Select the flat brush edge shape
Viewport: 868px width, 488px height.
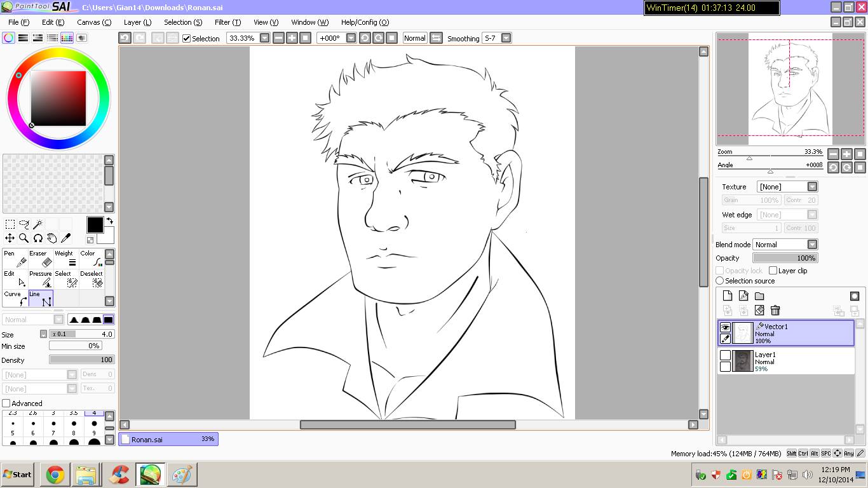108,320
